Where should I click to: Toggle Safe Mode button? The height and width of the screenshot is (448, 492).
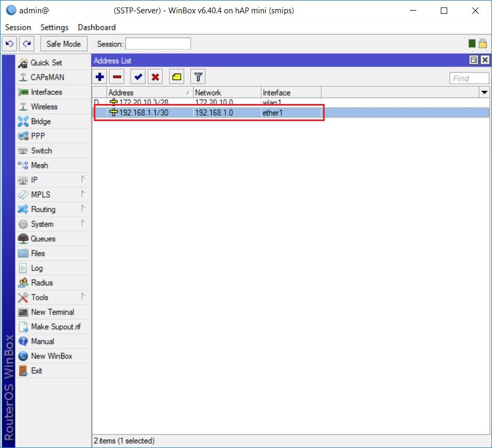tap(63, 44)
